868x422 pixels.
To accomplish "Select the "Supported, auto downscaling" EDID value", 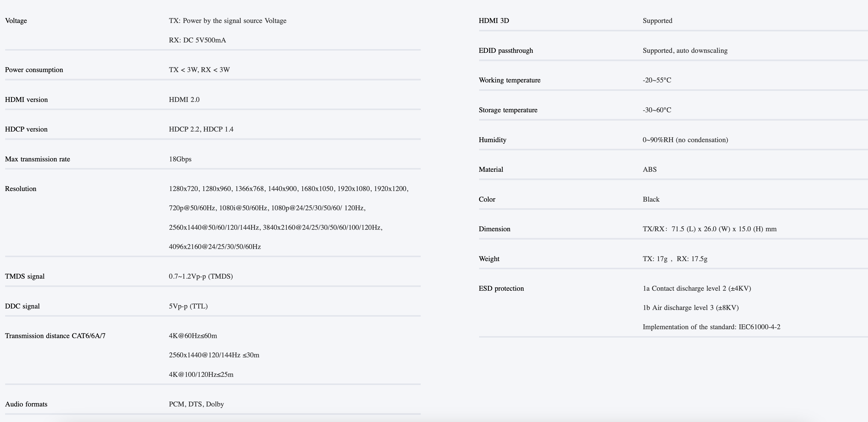I will tap(685, 51).
